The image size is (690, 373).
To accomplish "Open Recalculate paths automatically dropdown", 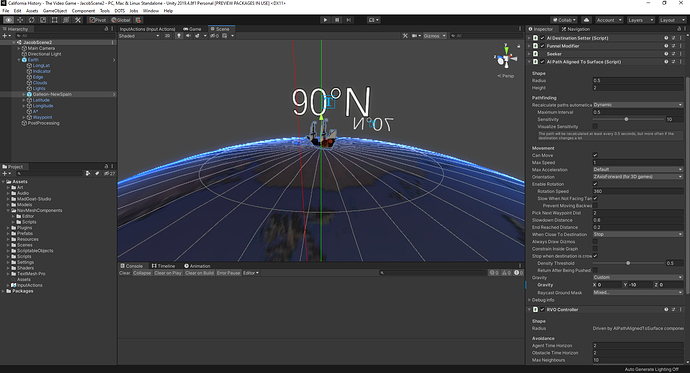I will 638,105.
